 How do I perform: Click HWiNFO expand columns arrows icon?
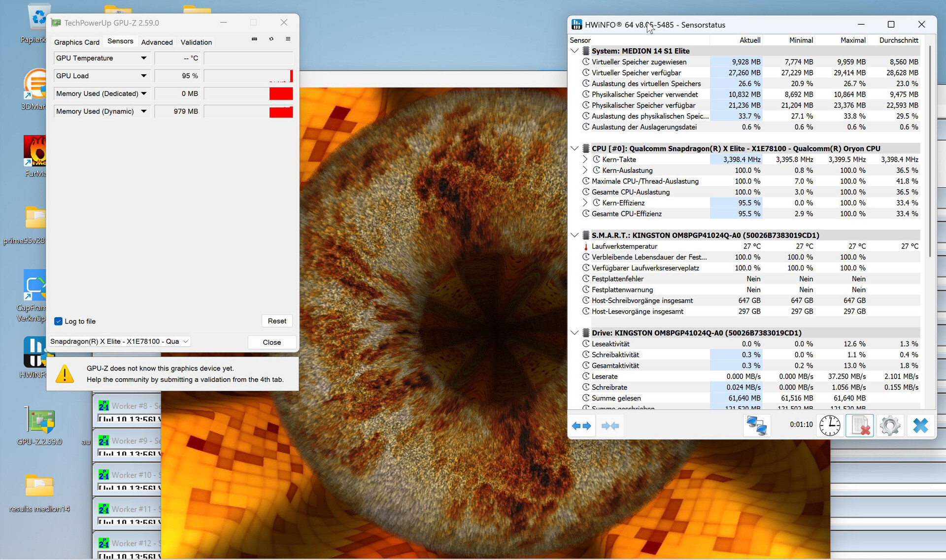click(581, 426)
